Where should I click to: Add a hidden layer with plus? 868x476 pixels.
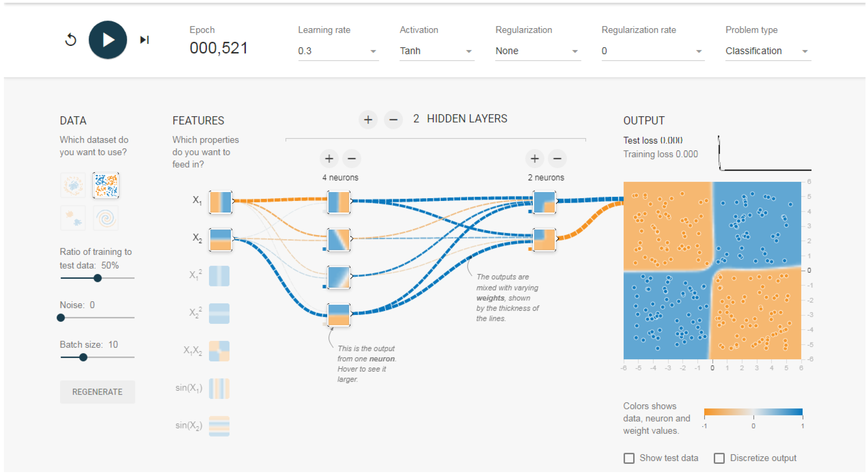coord(368,120)
